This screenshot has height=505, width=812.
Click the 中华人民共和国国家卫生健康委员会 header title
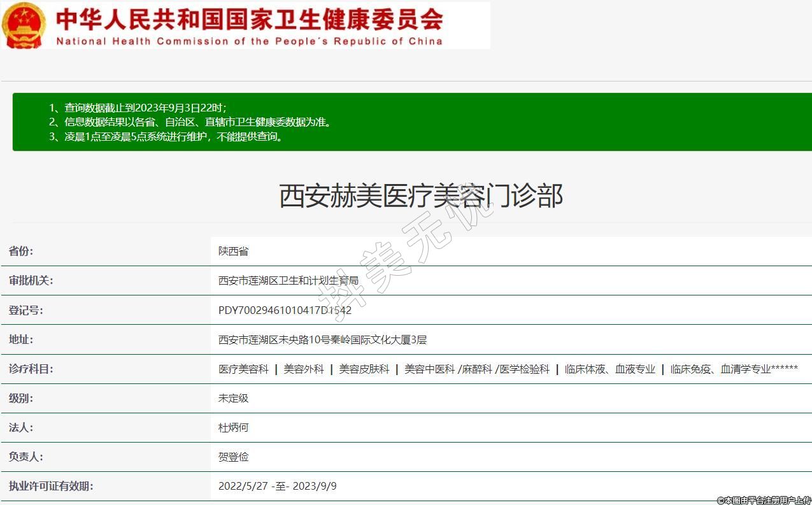click(250, 18)
